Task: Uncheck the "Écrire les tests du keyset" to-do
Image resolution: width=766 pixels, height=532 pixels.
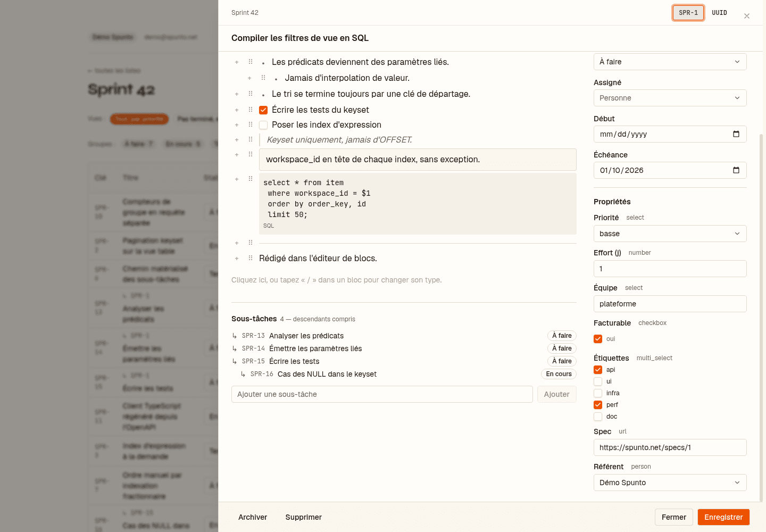Action: point(263,110)
